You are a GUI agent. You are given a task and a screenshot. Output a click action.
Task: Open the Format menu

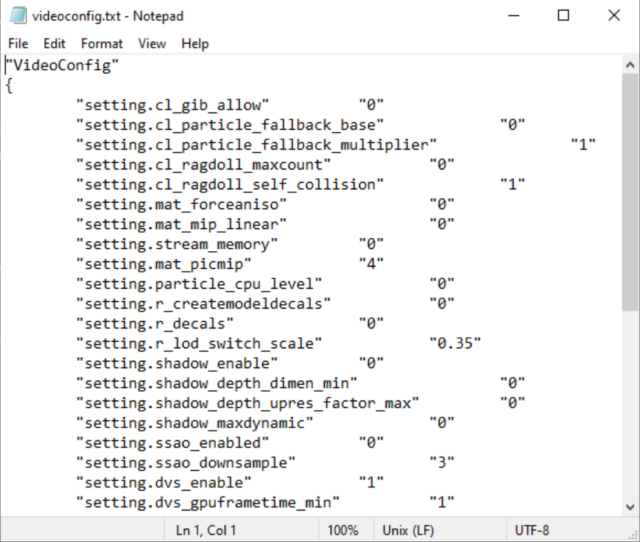[x=102, y=44]
